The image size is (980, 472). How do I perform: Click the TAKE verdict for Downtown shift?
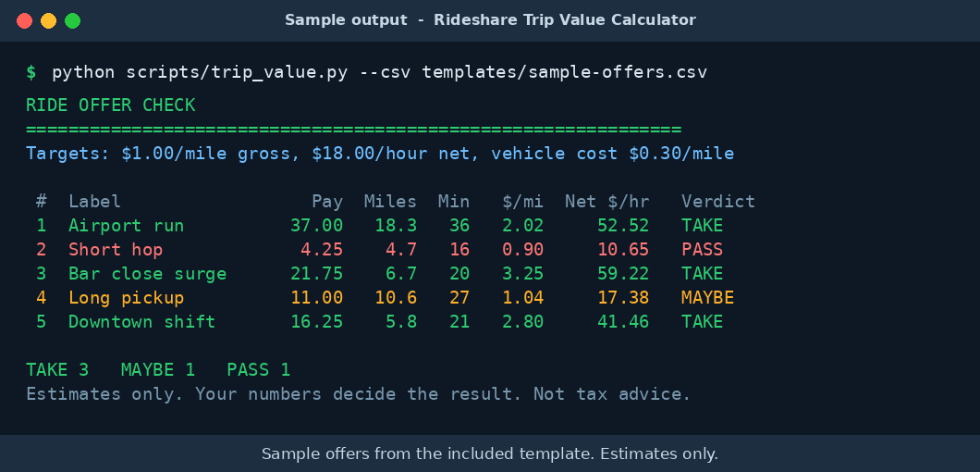click(702, 322)
